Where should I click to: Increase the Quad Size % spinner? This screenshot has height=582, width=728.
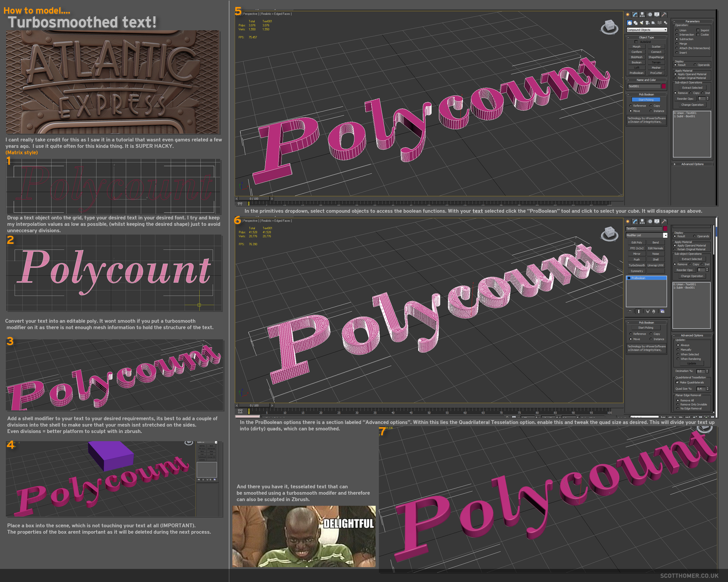pyautogui.click(x=707, y=388)
